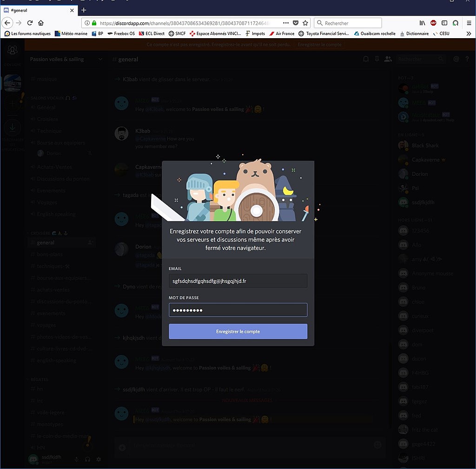This screenshot has height=469, width=476.
Task: Open Discord help question mark icon
Action: (x=467, y=59)
